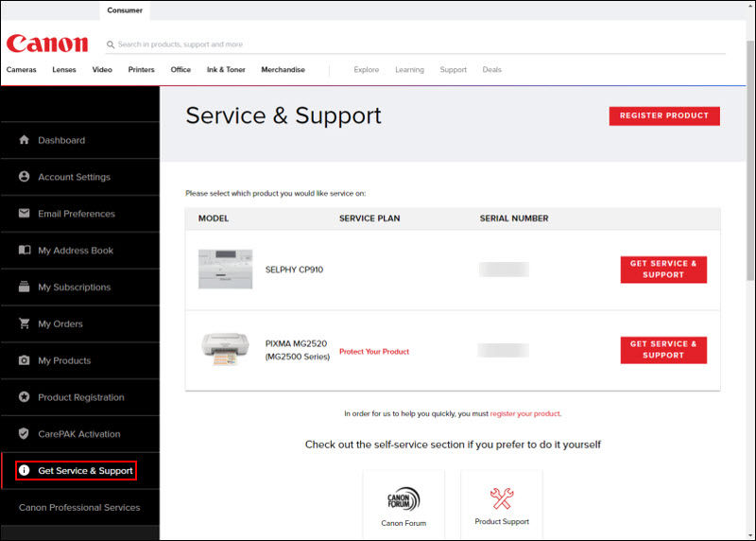Click the search magnifier icon
Viewport: 756px width, 541px height.
click(x=111, y=44)
